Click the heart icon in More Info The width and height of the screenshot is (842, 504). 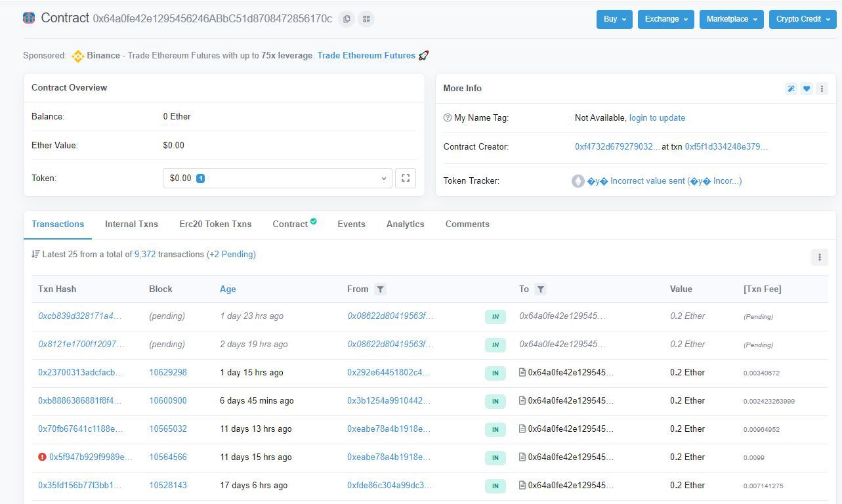pos(807,89)
